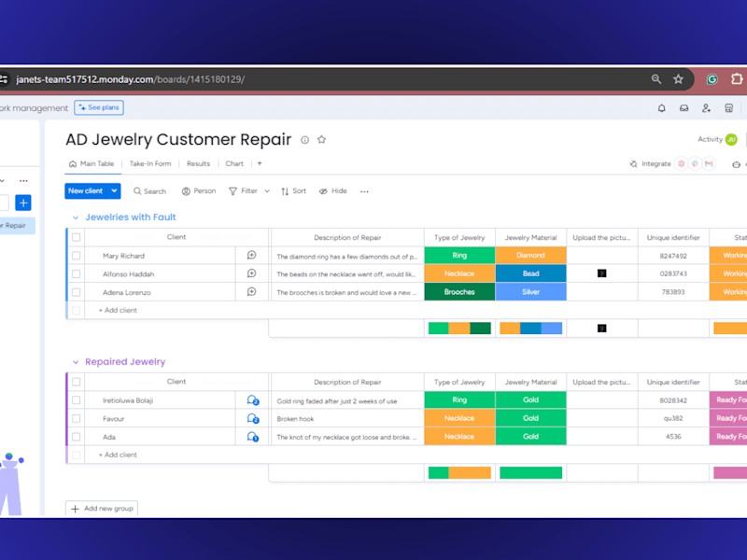Open the New client dropdown arrow
The image size is (747, 560).
click(x=114, y=191)
